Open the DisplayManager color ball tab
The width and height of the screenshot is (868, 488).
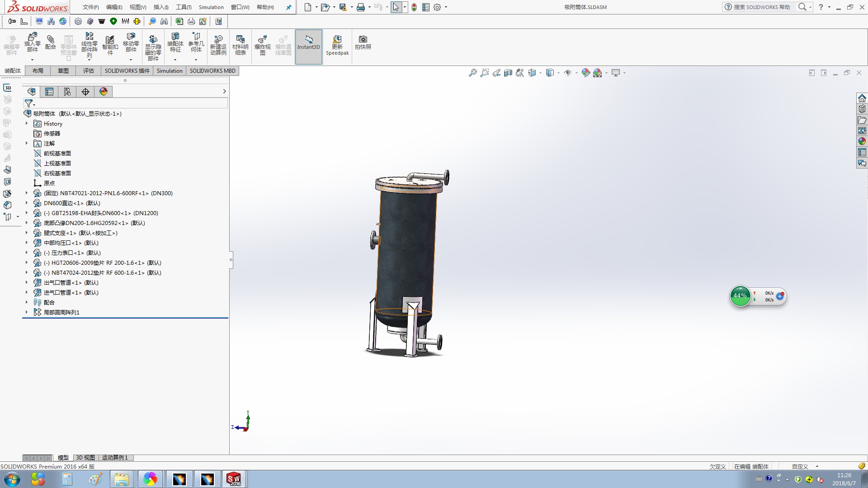tap(104, 92)
